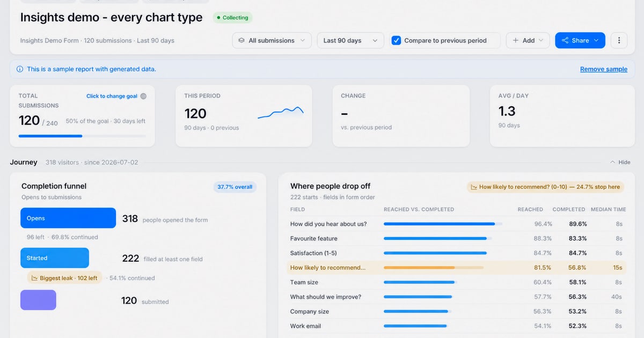The height and width of the screenshot is (338, 644).
Task: Click the info icon in the sample report banner
Action: coord(20,69)
